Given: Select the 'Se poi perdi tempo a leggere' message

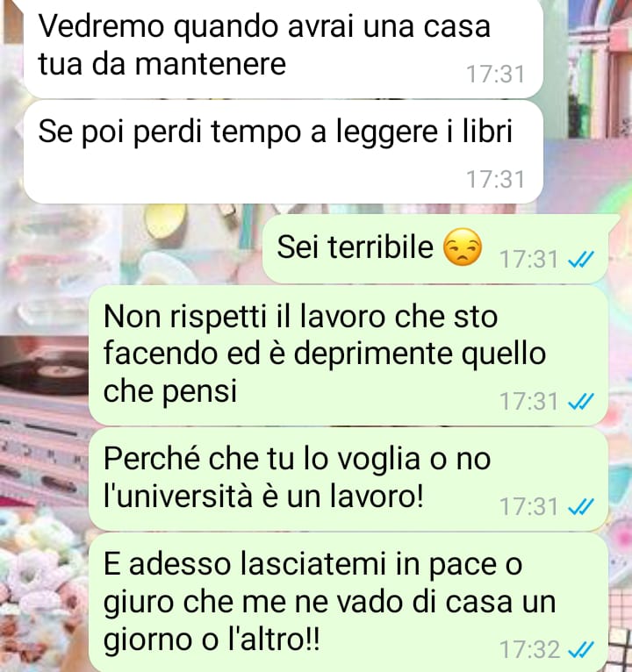Looking at the screenshot, I should coord(284,152).
